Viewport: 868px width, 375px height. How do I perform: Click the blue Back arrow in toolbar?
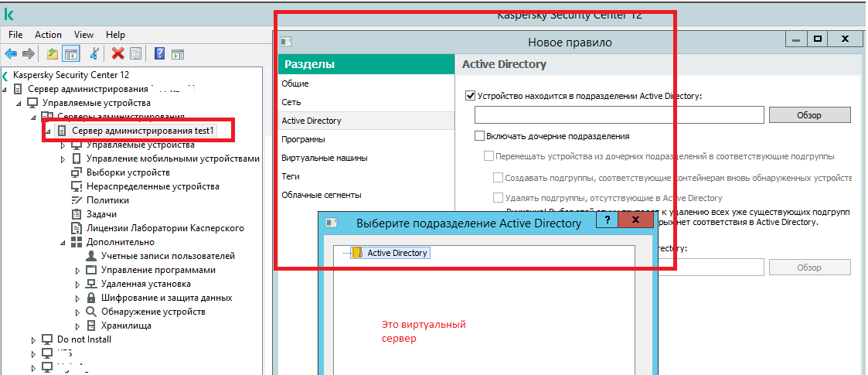point(11,53)
